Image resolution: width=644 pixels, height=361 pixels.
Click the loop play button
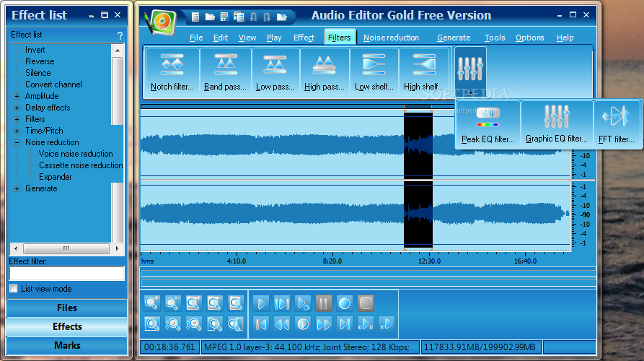point(303,303)
